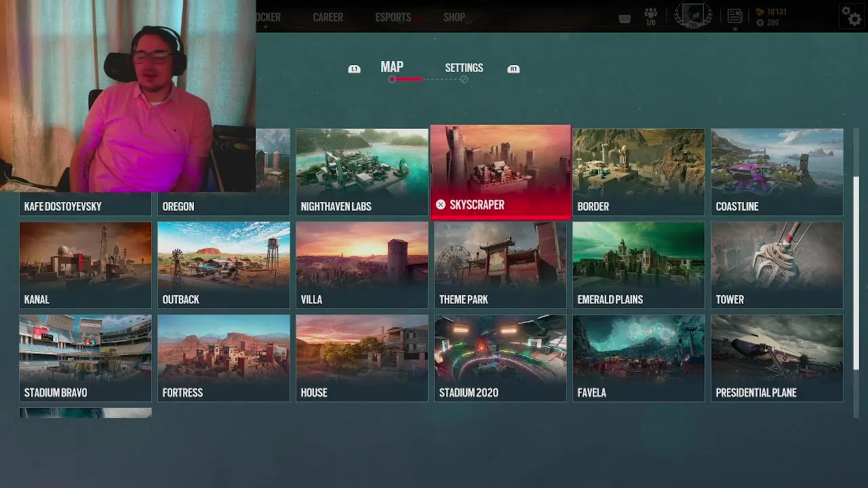Switch to the SETTINGS tab
868x488 pixels.
464,68
